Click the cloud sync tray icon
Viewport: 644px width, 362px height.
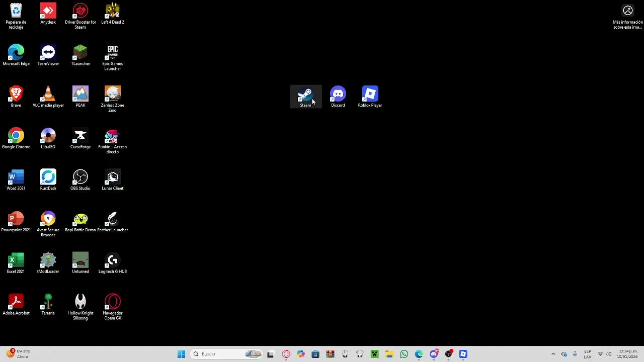(x=564, y=354)
